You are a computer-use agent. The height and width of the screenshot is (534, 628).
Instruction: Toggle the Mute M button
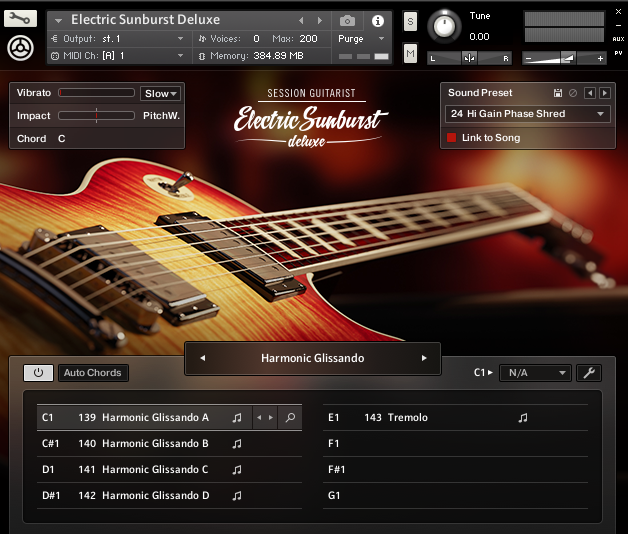point(410,53)
